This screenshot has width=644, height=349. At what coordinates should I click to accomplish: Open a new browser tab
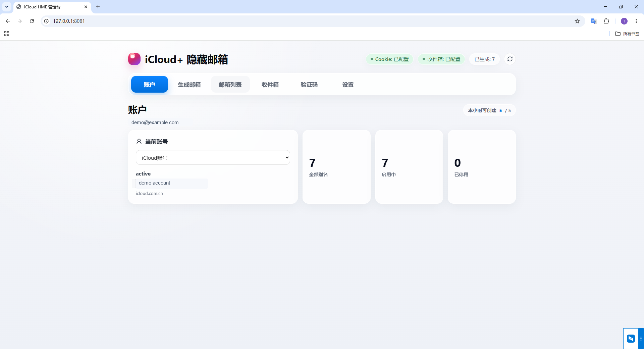(98, 7)
